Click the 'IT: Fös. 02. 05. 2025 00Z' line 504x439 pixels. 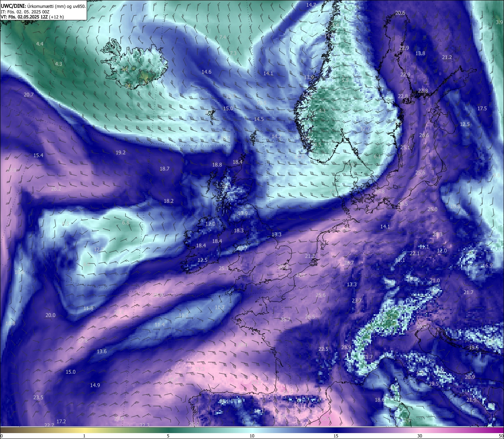click(25, 12)
